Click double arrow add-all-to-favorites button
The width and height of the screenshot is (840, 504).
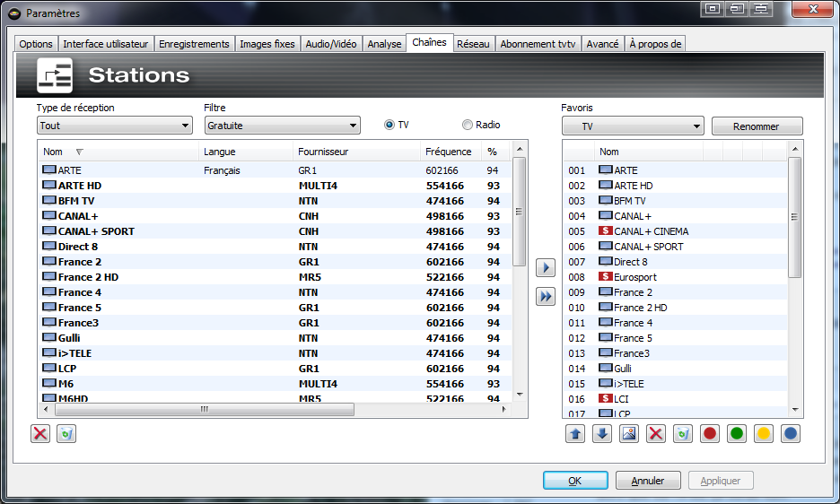coord(546,296)
